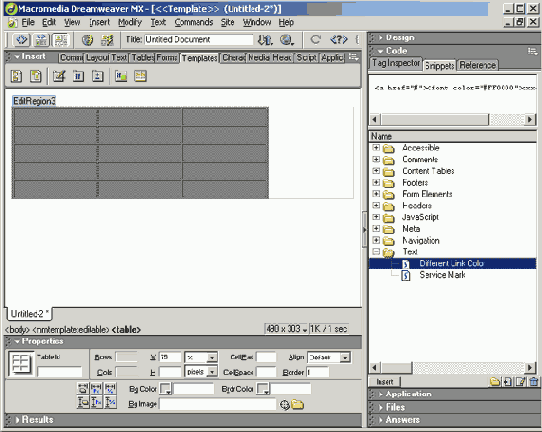Click Preview in Browser globe icon
This screenshot has height=432, width=542.
[287, 40]
